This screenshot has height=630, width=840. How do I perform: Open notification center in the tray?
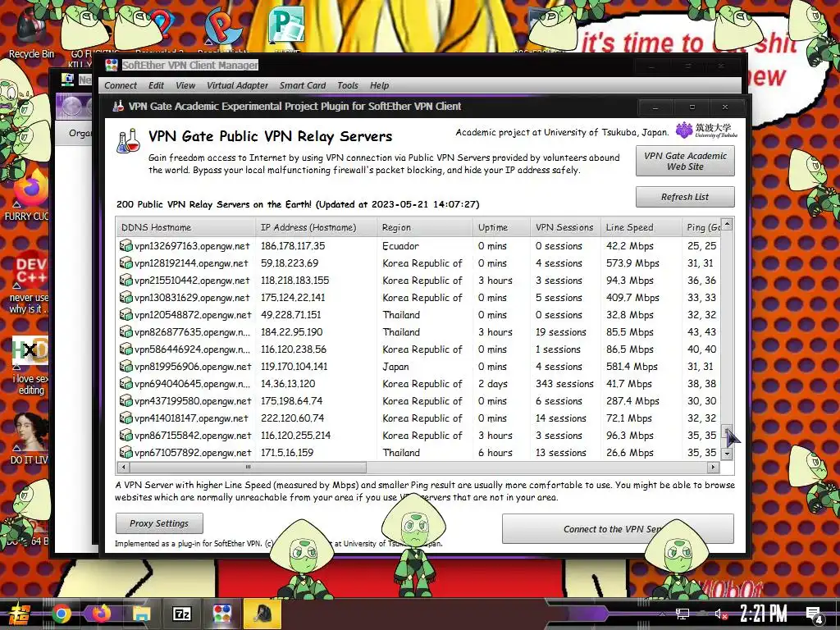coord(814,615)
